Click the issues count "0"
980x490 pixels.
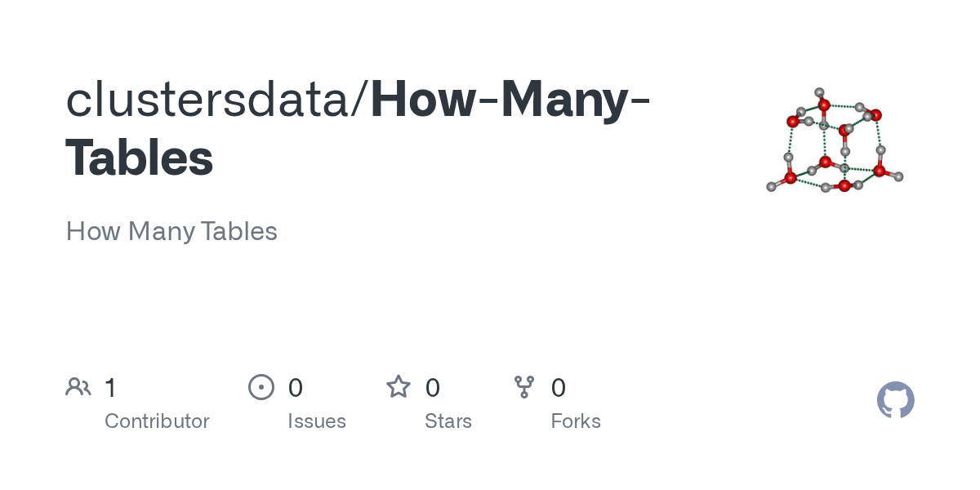(296, 387)
